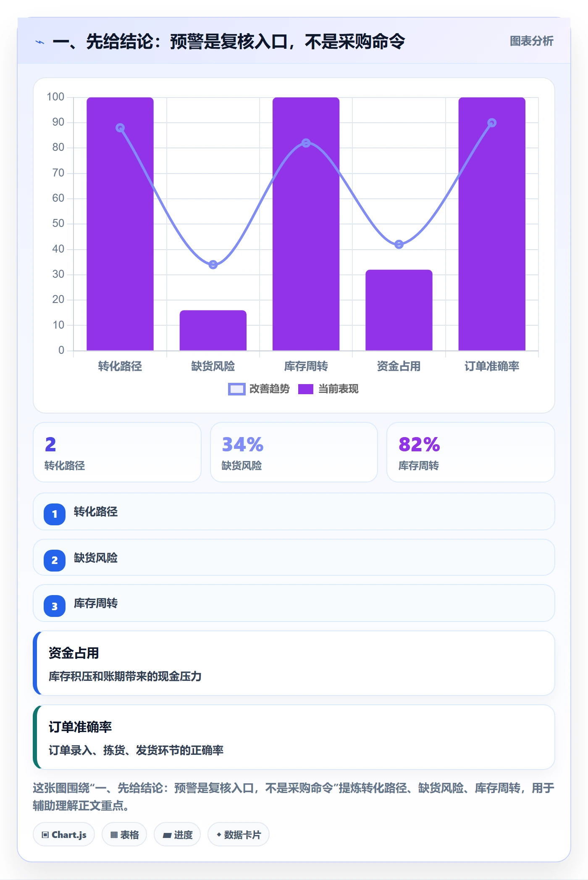
Task: Click the number 1 badge for 转化路径
Action: (x=55, y=514)
